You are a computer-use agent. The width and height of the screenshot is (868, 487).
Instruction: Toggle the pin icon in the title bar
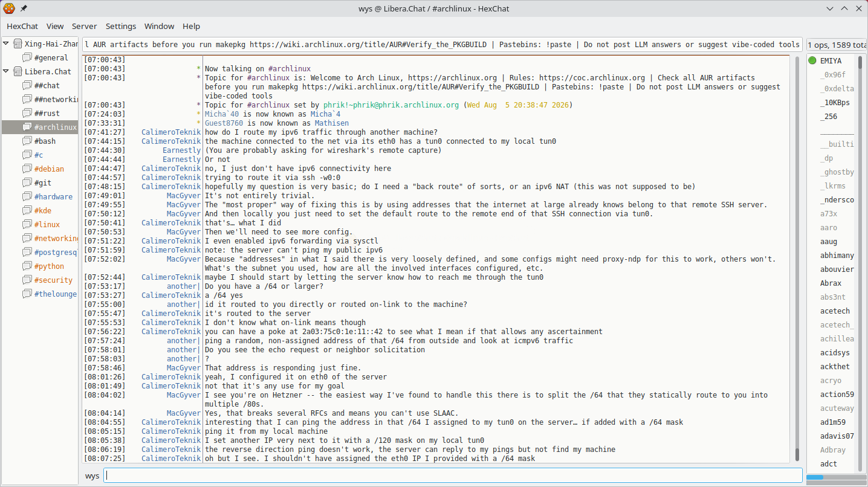(x=24, y=8)
